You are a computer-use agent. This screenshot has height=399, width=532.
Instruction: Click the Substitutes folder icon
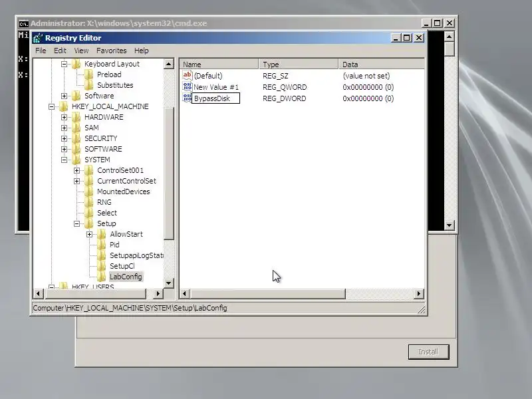pos(89,85)
